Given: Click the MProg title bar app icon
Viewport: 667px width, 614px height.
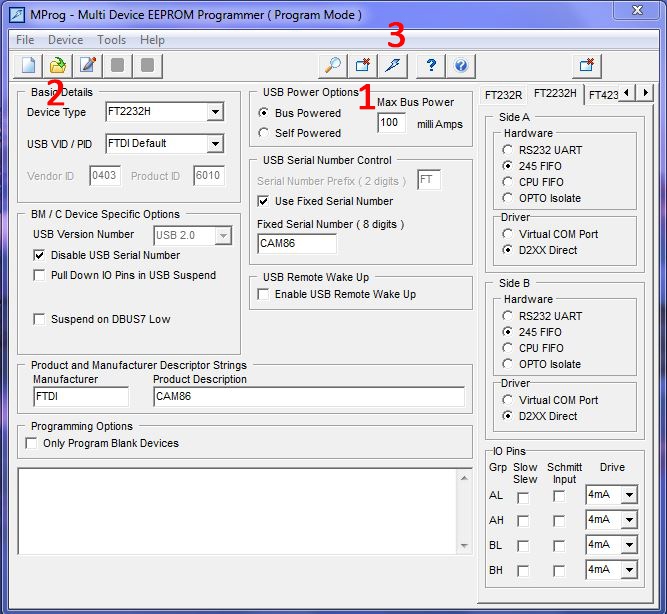Looking at the screenshot, I should pos(17,15).
